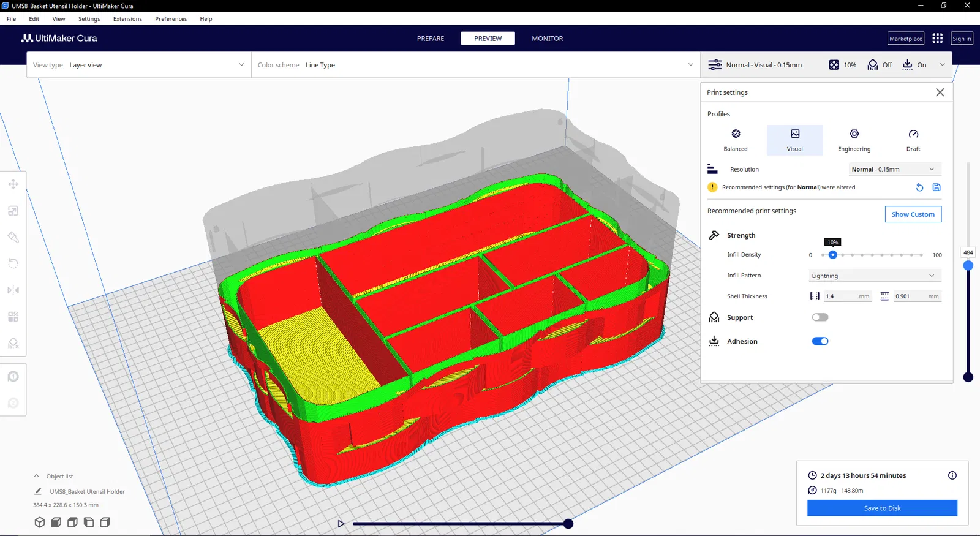Play the layer simulation

point(341,524)
